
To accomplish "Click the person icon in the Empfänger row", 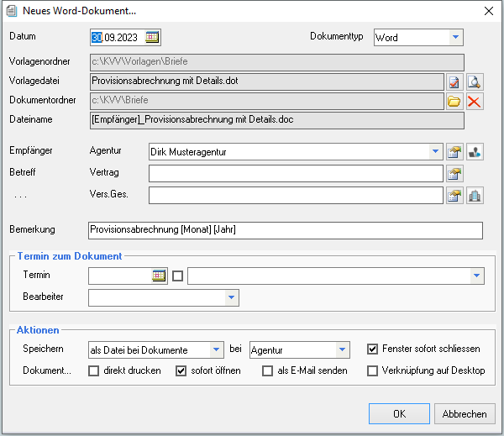I will coord(475,152).
